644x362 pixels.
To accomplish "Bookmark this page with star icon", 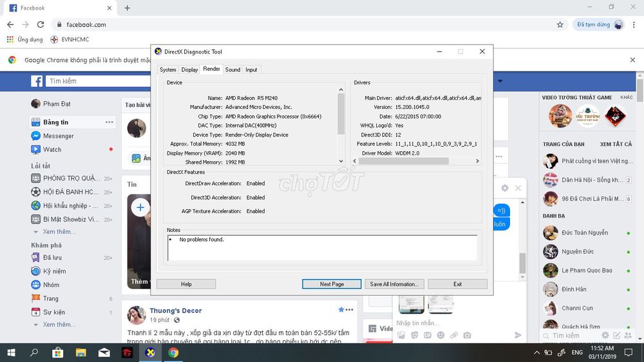I will pyautogui.click(x=560, y=24).
